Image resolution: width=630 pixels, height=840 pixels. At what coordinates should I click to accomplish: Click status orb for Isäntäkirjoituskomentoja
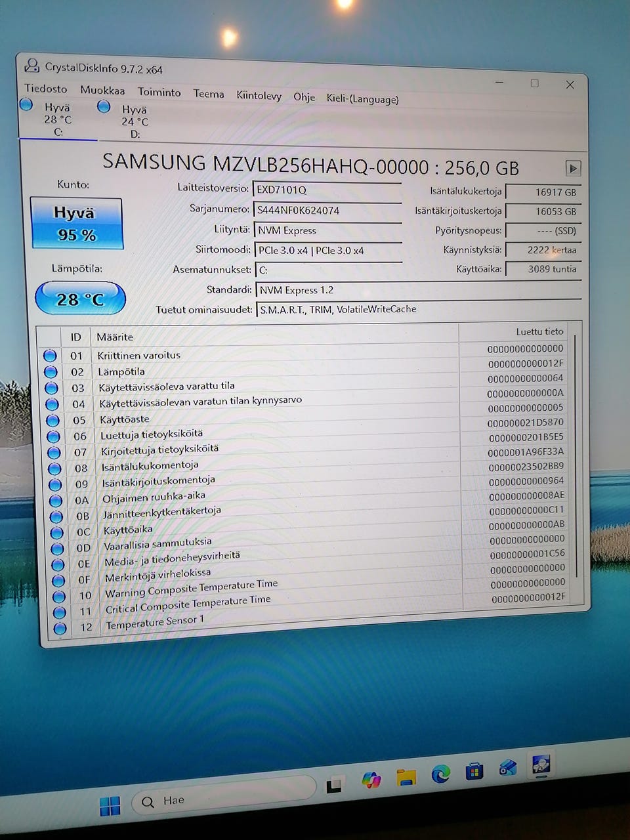pyautogui.click(x=55, y=484)
